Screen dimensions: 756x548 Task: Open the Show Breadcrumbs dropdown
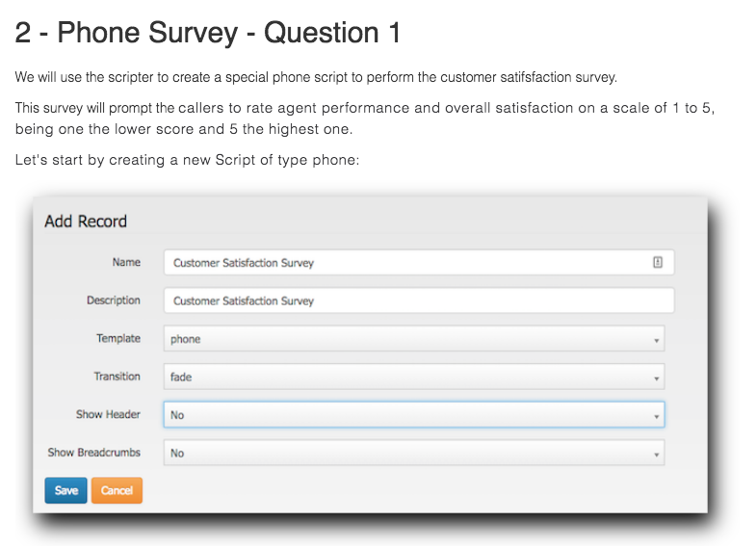[x=414, y=453]
